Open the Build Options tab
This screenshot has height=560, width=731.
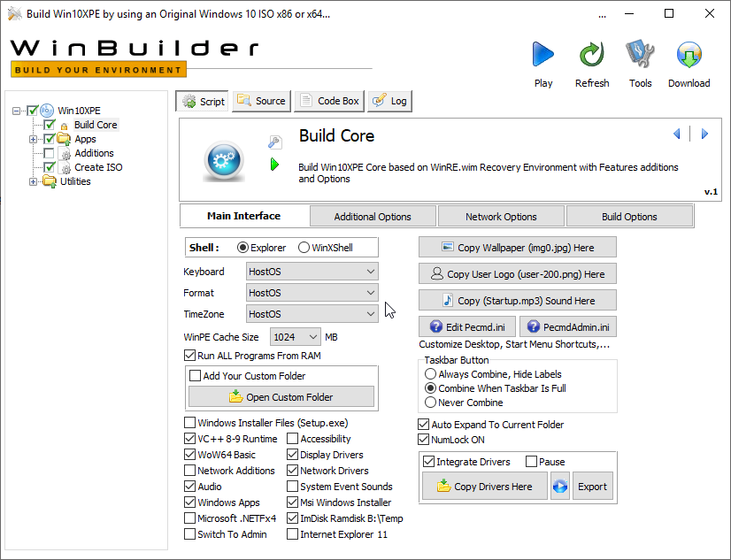point(629,217)
